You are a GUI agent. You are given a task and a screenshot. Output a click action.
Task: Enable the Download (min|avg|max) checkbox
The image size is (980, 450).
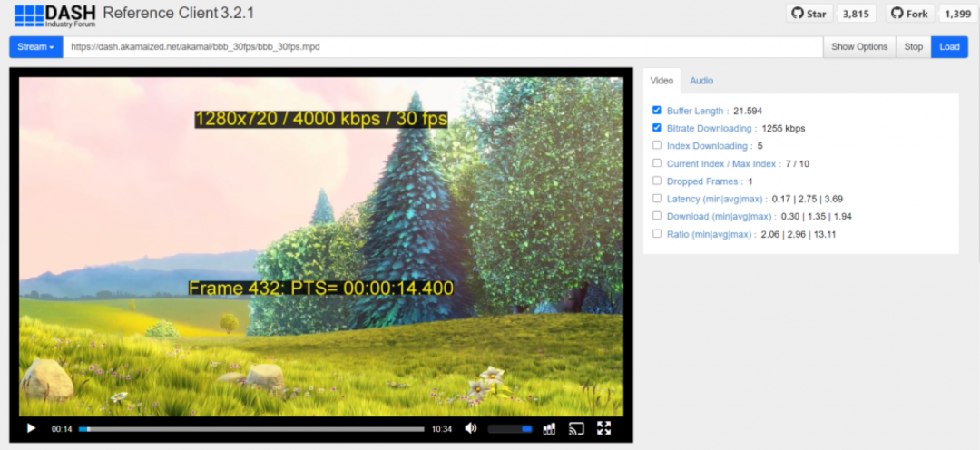(x=656, y=216)
